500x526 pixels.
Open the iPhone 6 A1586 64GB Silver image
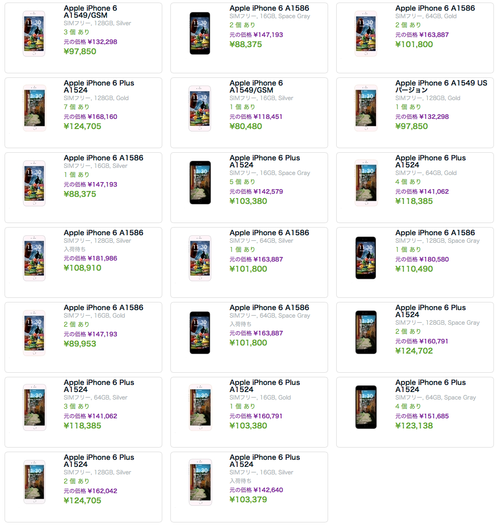pyautogui.click(x=200, y=258)
